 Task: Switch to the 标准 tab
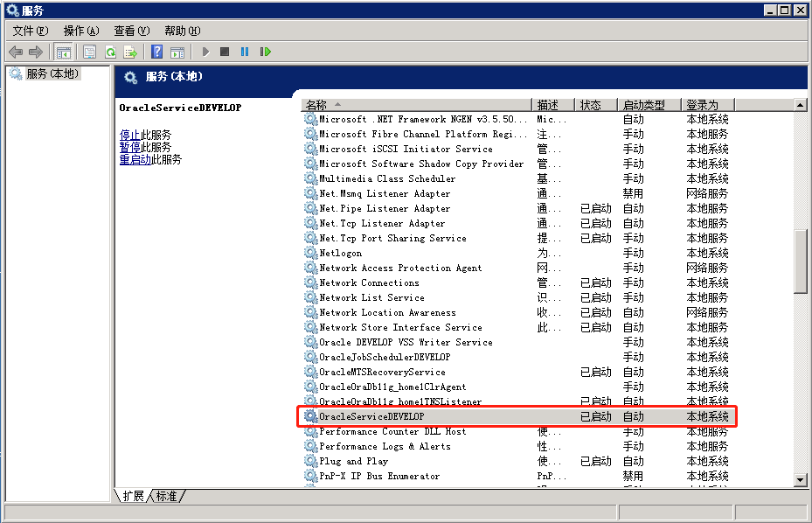[x=166, y=496]
